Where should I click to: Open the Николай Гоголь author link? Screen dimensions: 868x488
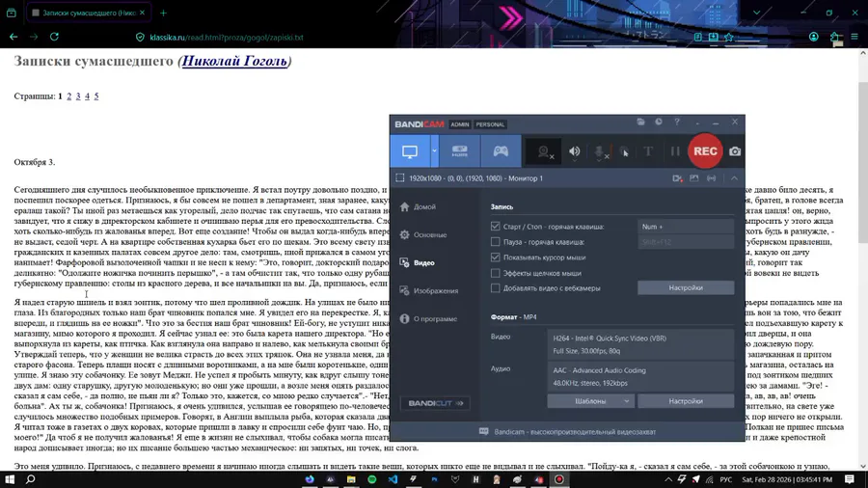click(234, 61)
